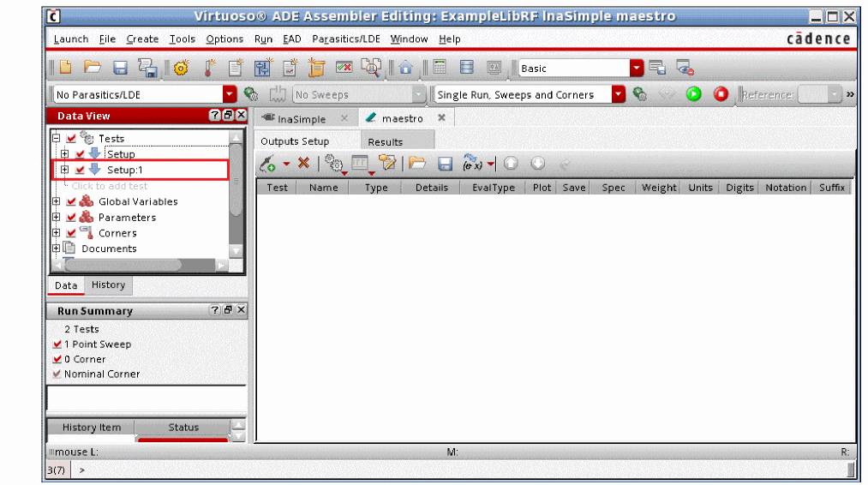Toggle the 1 Point Sweep checkbox

pyautogui.click(x=57, y=344)
